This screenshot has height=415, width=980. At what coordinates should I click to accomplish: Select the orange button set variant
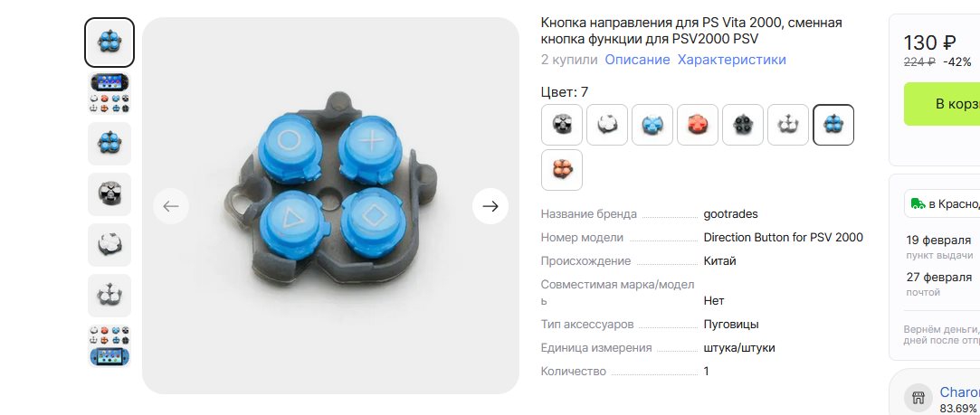pos(562,170)
